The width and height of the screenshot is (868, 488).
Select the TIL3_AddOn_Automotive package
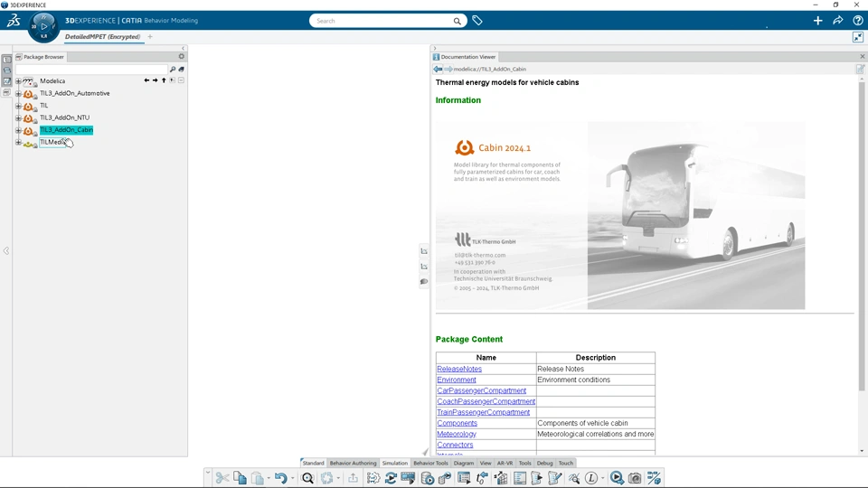[x=75, y=93]
